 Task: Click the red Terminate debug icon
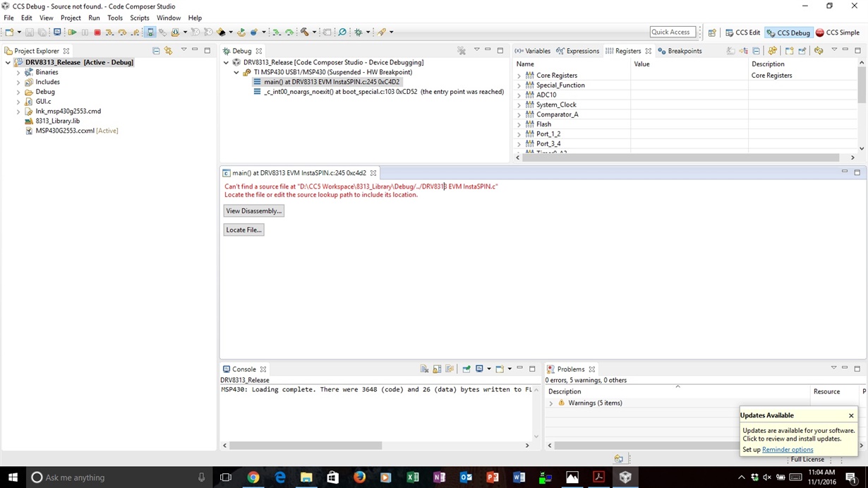[97, 32]
